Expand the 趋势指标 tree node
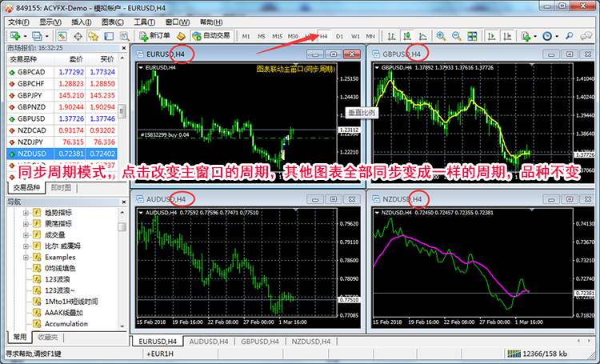The height and width of the screenshot is (364, 600). [x=26, y=213]
